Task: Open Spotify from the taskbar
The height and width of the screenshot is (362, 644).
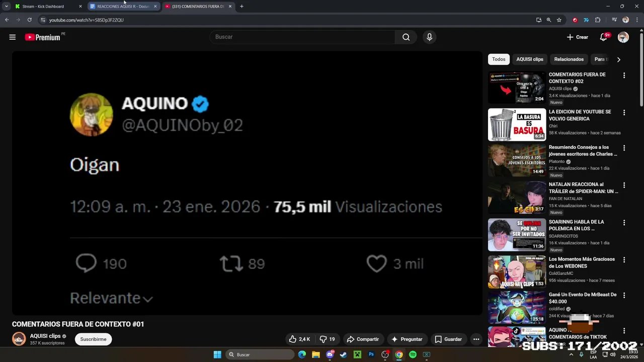Action: pyautogui.click(x=413, y=354)
